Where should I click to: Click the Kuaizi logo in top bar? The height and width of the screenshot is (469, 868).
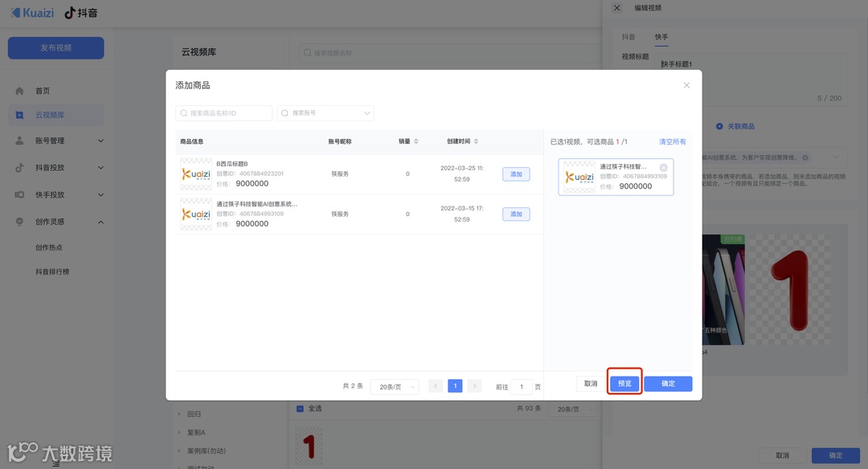32,12
